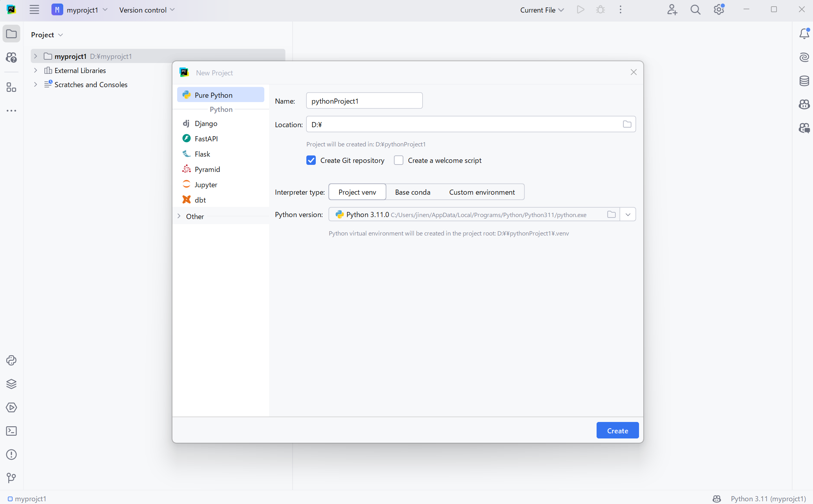Image resolution: width=813 pixels, height=504 pixels.
Task: Open the Notifications bell icon
Action: 804,34
